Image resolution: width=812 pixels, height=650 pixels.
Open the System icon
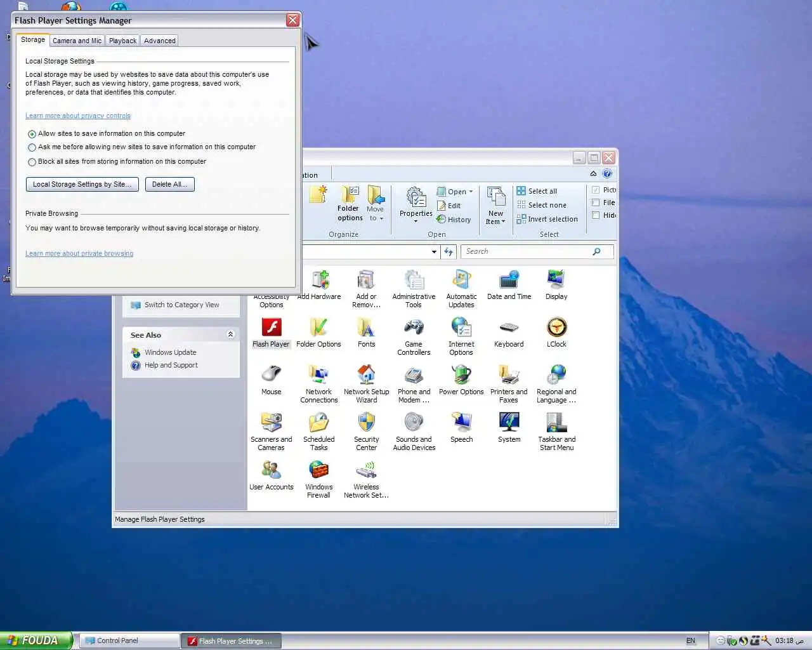click(509, 427)
